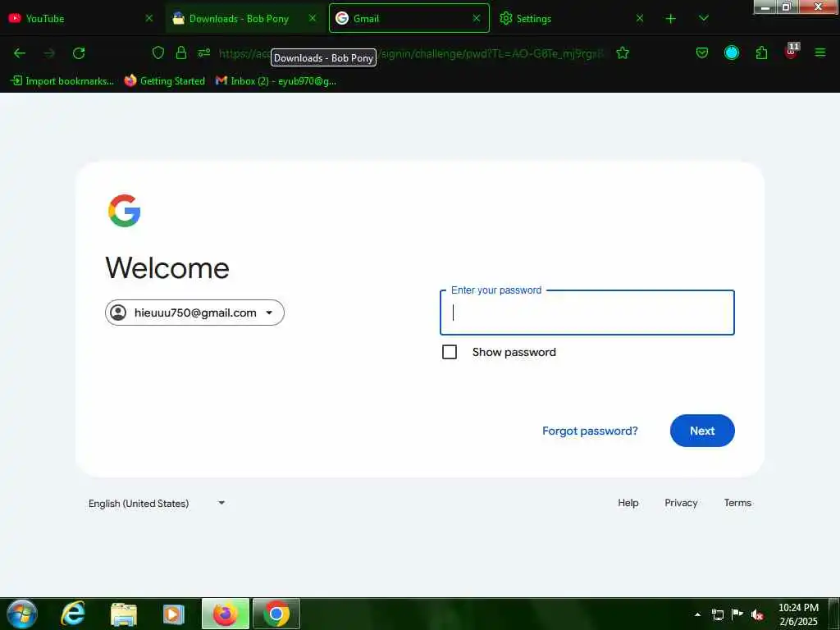Open Windows Media Player in taskbar
The height and width of the screenshot is (630, 840).
174,614
